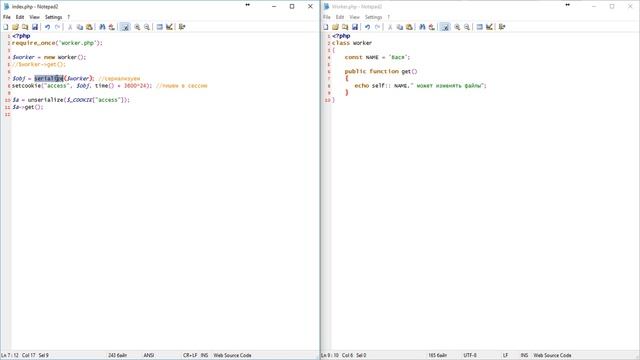The height and width of the screenshot is (360, 640).
Task: Open Select Scheme icon in Worker.php window
Action: pos(480,27)
